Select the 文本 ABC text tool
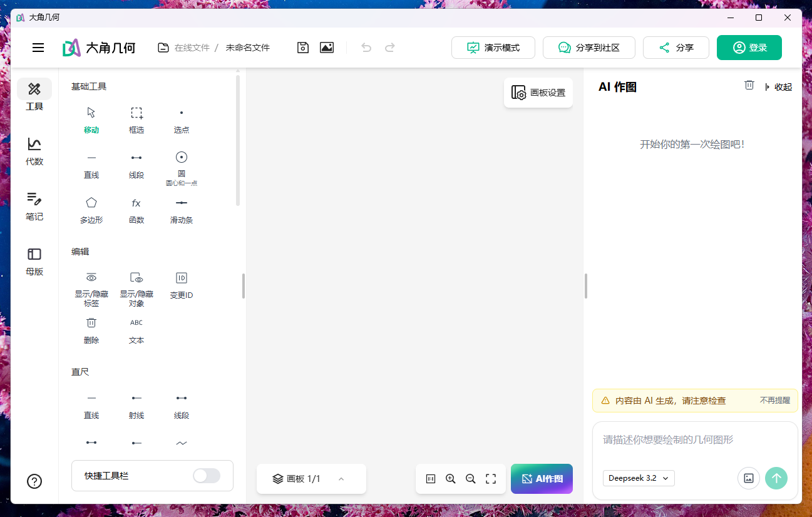The image size is (812, 517). click(136, 329)
